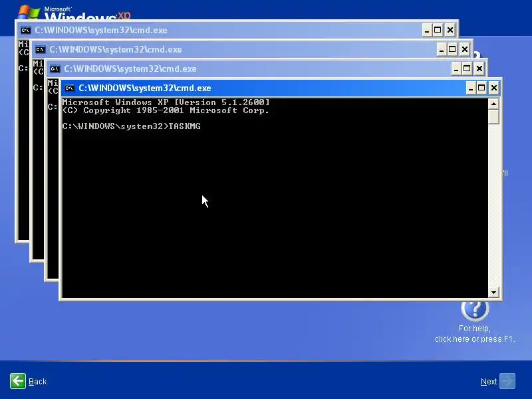532x399 pixels.
Task: Minimize the frontmost cmd window
Action: 470,88
